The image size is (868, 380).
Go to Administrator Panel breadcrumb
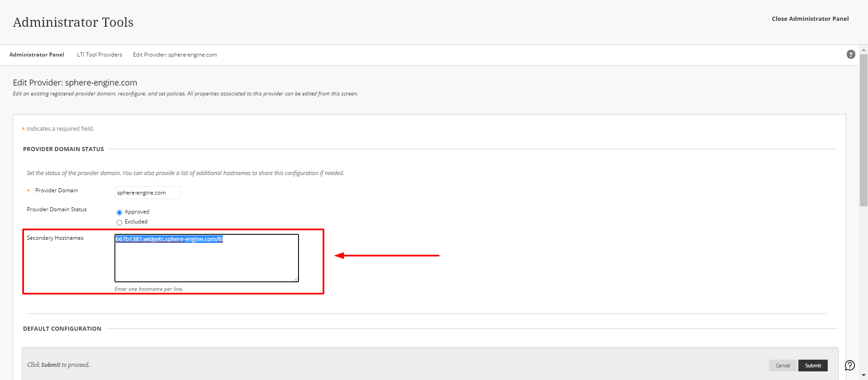(37, 55)
